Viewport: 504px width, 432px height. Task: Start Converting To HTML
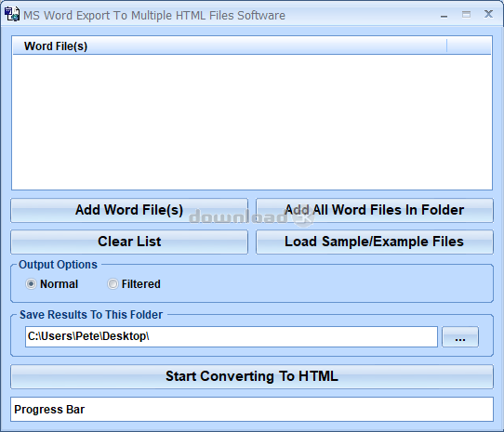[x=252, y=376]
